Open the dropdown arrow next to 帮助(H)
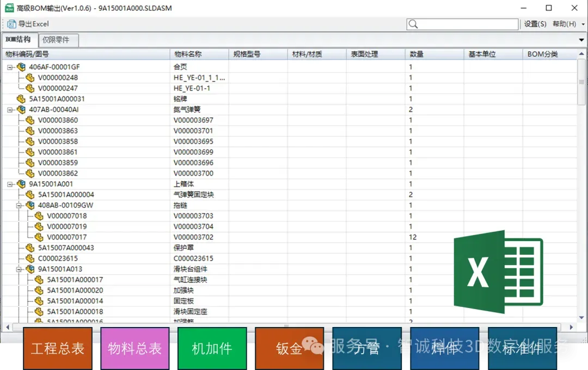 coord(583,24)
